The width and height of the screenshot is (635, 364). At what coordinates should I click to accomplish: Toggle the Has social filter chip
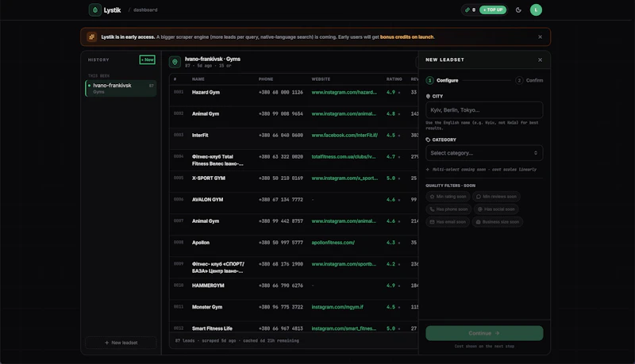496,209
